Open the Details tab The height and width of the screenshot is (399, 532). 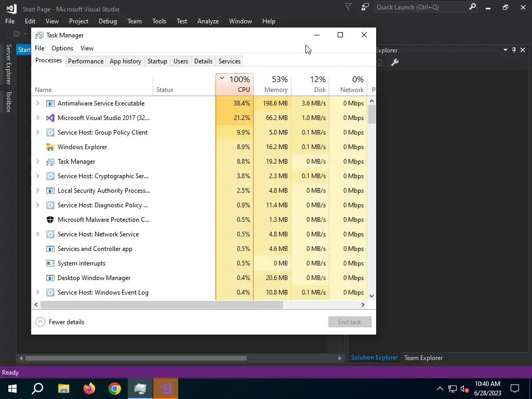[203, 61]
